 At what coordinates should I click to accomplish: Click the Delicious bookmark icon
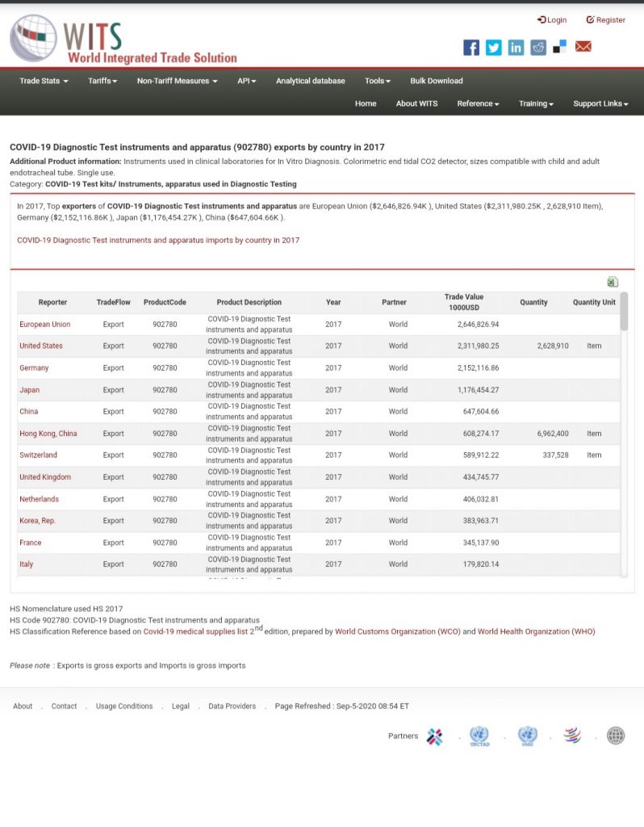560,47
